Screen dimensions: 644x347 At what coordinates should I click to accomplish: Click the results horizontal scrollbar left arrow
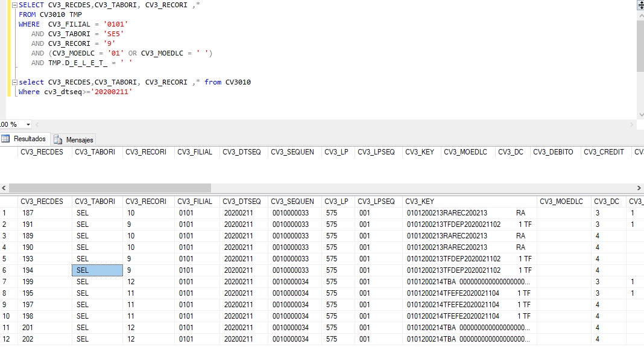[4, 188]
